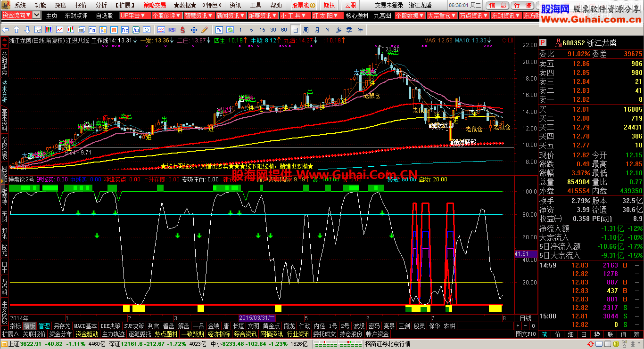Viewport: 644px width, 349px height.
Task: Open the 主页 link
Action: pyautogui.click(x=51, y=16)
